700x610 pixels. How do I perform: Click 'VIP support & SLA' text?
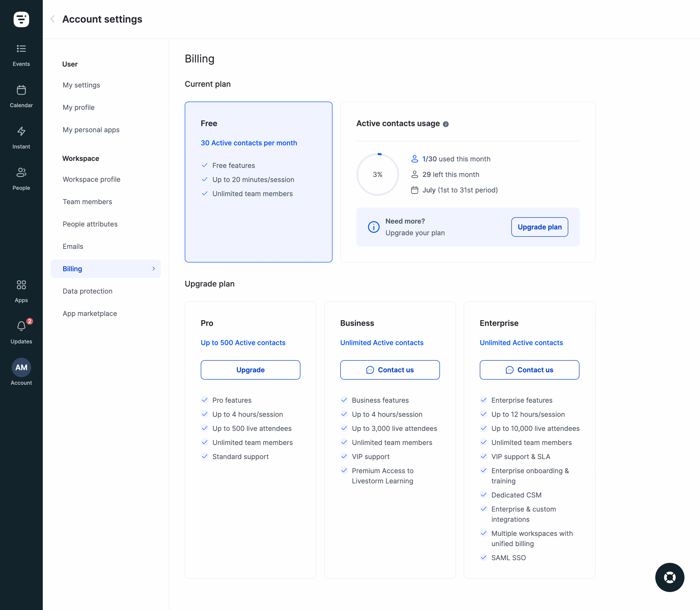click(x=521, y=456)
